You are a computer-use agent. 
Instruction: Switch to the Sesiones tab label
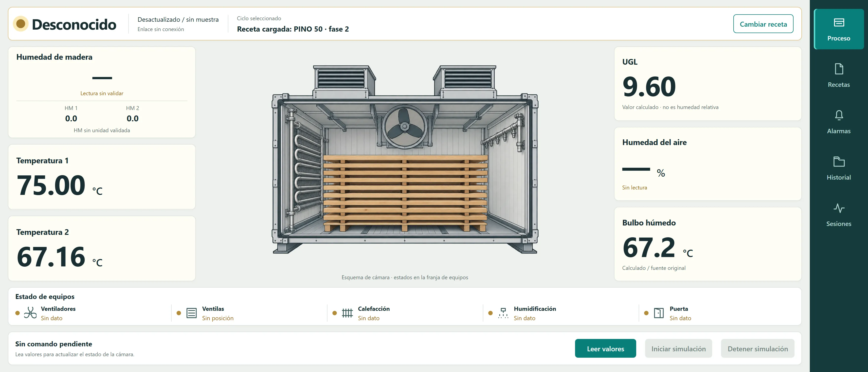pos(839,224)
